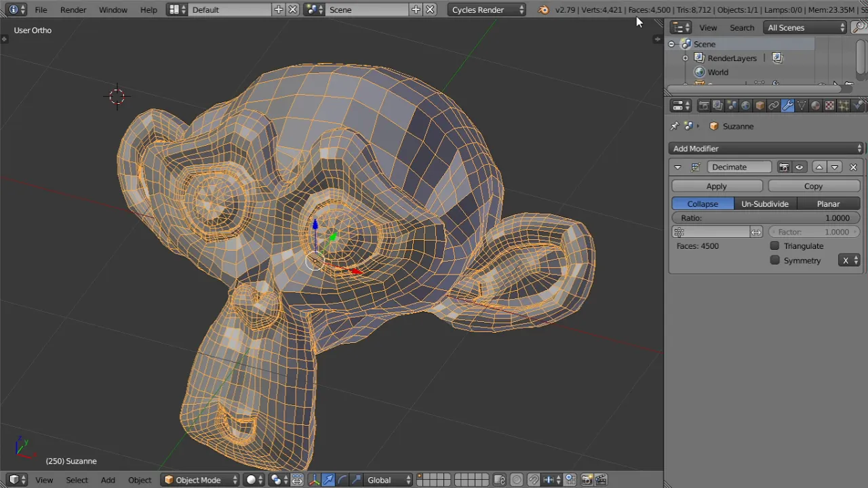Open the 3D viewport Add menu

tap(108, 480)
